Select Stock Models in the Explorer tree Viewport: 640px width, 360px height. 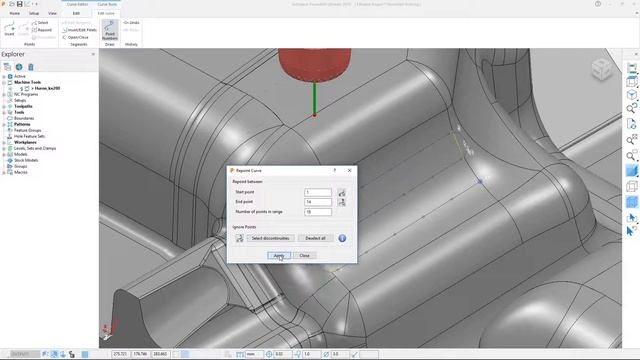pyautogui.click(x=26, y=160)
